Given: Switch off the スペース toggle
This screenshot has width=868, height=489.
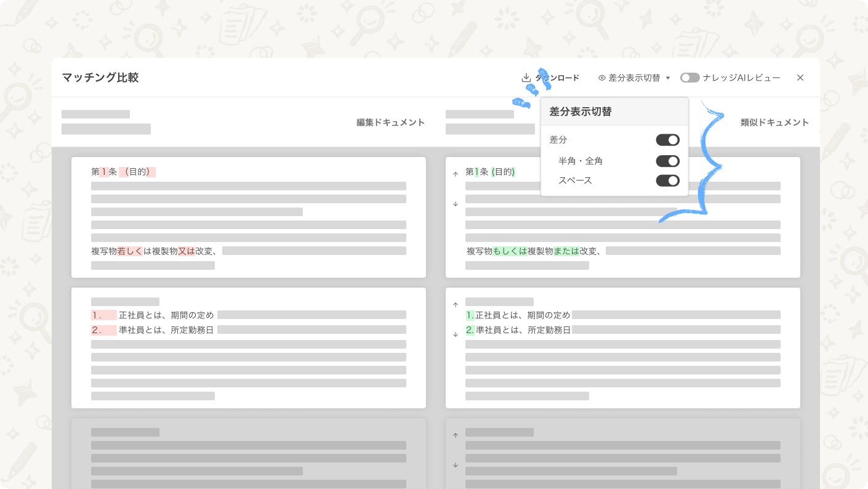Looking at the screenshot, I should (667, 180).
